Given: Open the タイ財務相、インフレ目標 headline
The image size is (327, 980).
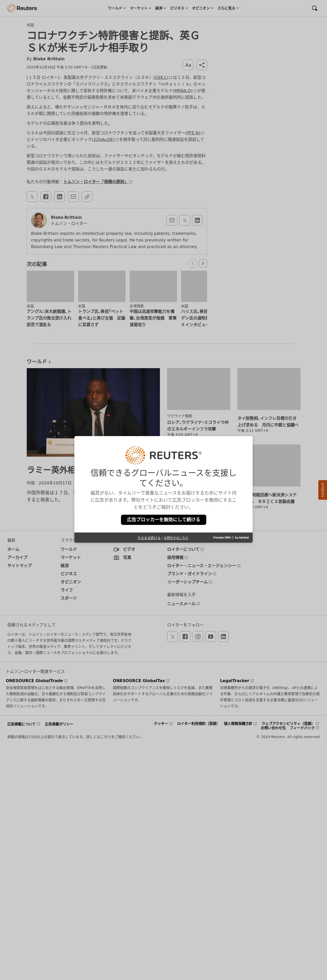Looking at the screenshot, I should (x=268, y=422).
